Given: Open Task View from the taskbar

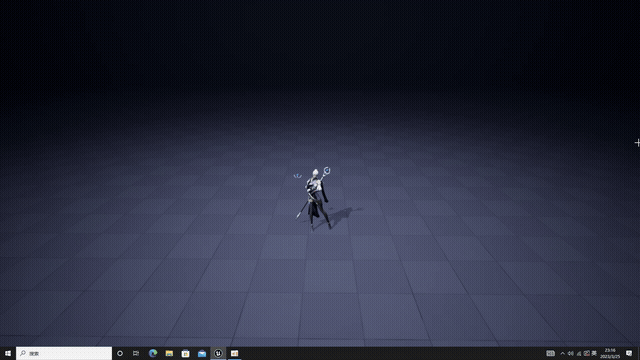Looking at the screenshot, I should [136, 353].
